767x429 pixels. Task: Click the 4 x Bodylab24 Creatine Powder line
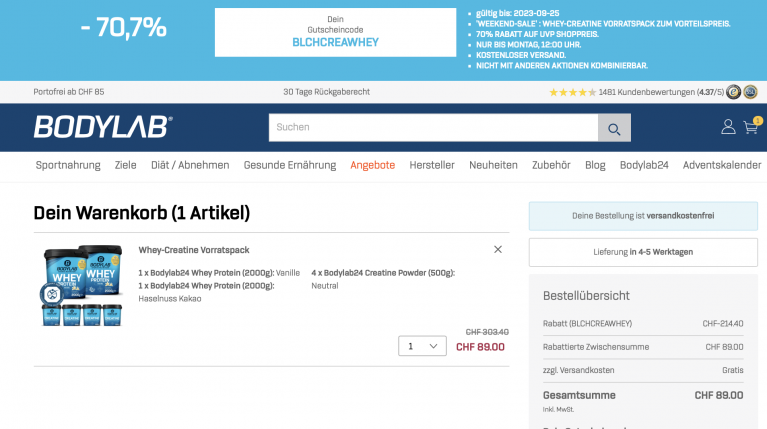point(383,273)
